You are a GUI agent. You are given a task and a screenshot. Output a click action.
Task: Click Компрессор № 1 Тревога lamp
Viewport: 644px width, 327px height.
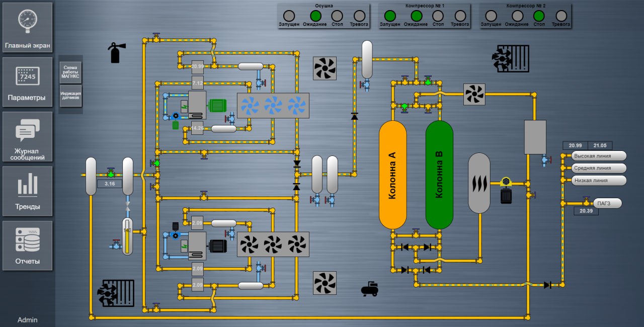[460, 16]
